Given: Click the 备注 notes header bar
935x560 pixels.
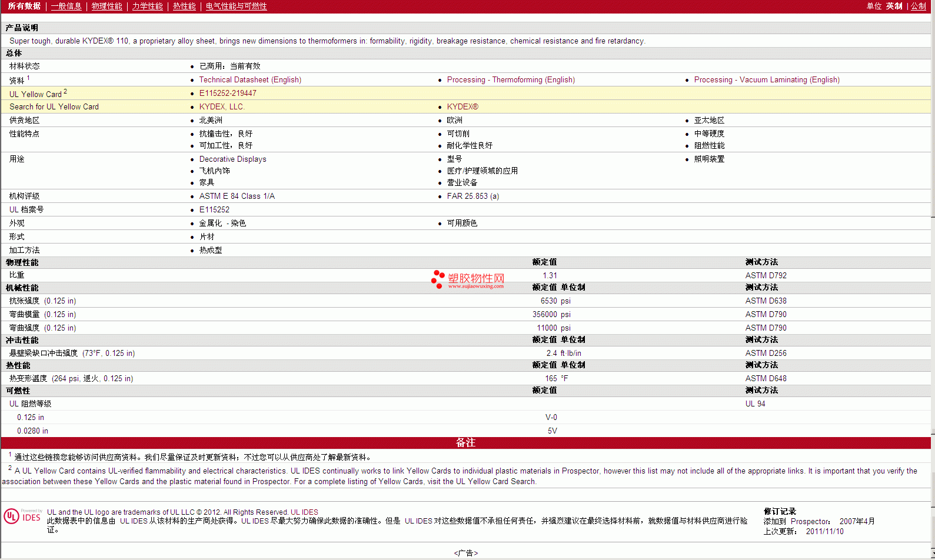Looking at the screenshot, I should [465, 442].
